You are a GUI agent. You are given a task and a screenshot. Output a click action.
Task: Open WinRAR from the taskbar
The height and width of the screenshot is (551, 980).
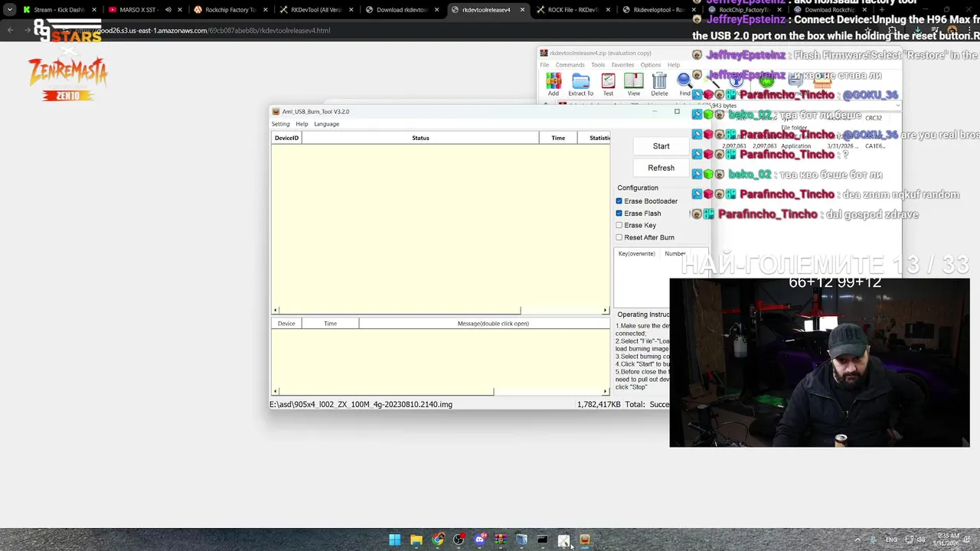coord(501,540)
